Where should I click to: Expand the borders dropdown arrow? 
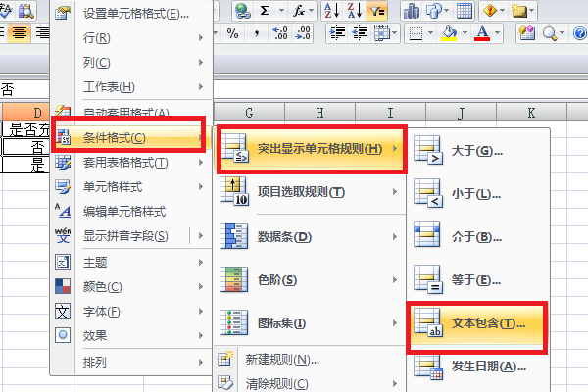pos(430,33)
